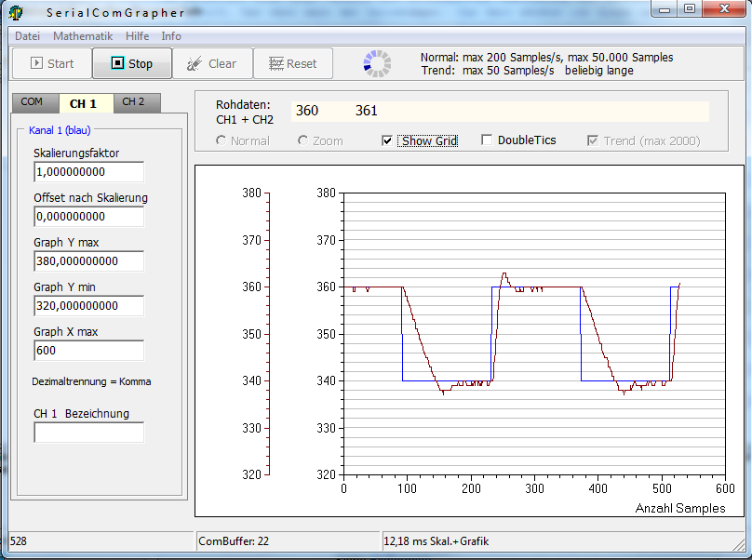Viewport: 752px width, 560px height.
Task: Open the Mathematik menu
Action: [83, 36]
